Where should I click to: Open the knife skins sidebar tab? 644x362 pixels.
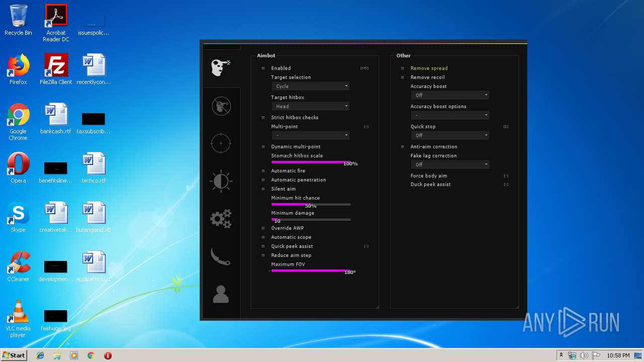pos(221,256)
